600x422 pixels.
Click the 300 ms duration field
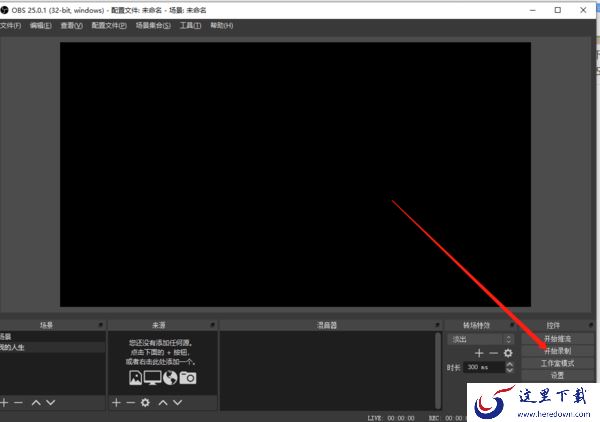click(x=484, y=367)
